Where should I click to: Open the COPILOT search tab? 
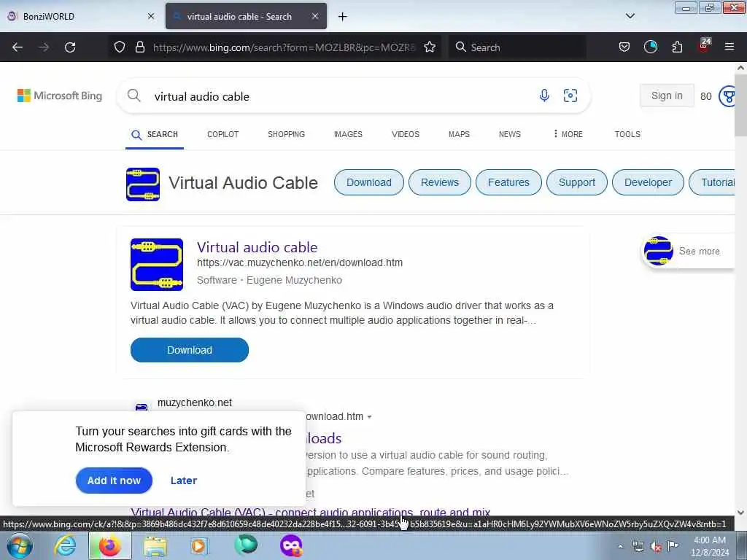point(223,134)
